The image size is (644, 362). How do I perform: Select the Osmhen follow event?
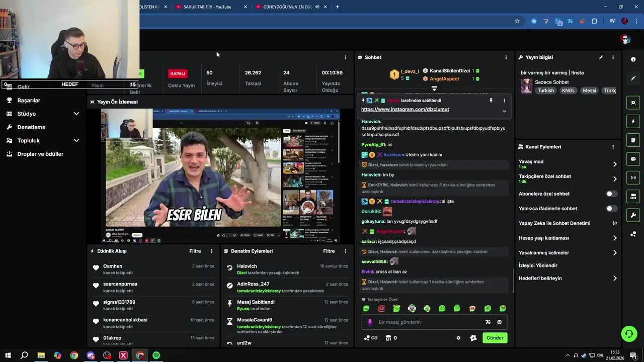pos(154,269)
